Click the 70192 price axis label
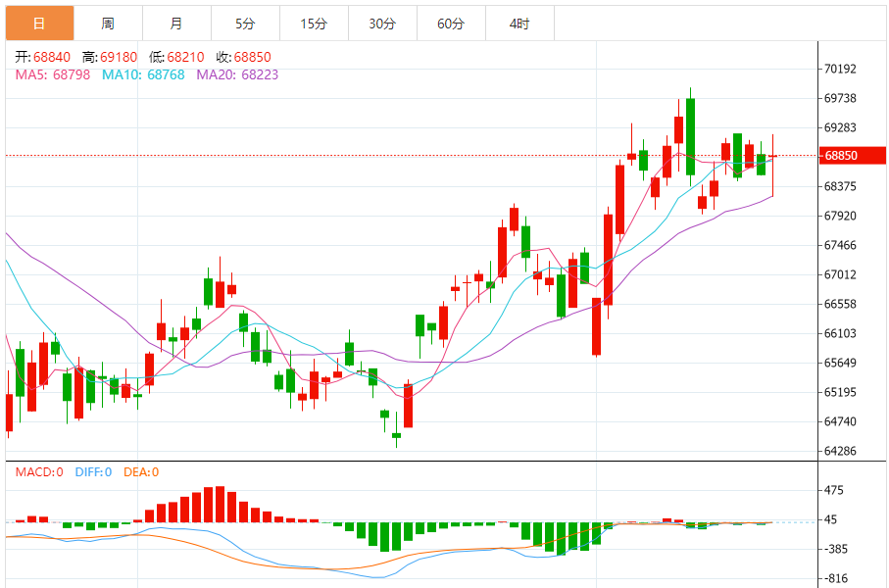 (840, 70)
